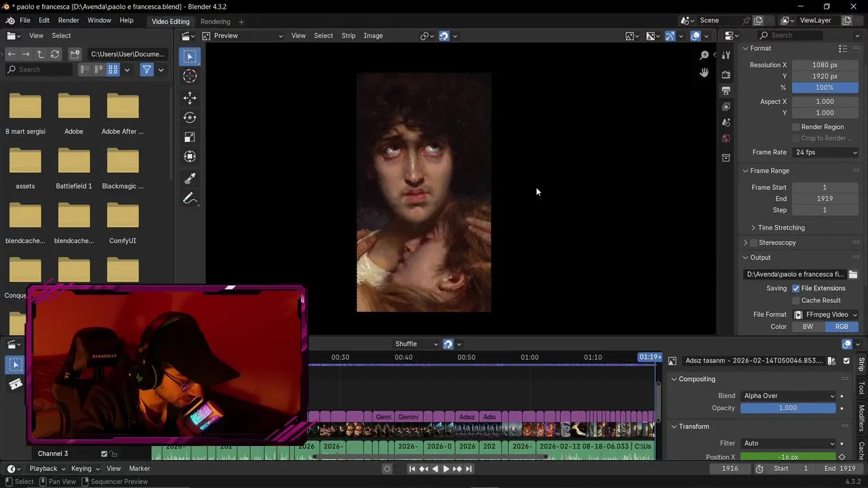868x488 pixels.
Task: Activate the 2D Cursor tool
Action: point(190,77)
